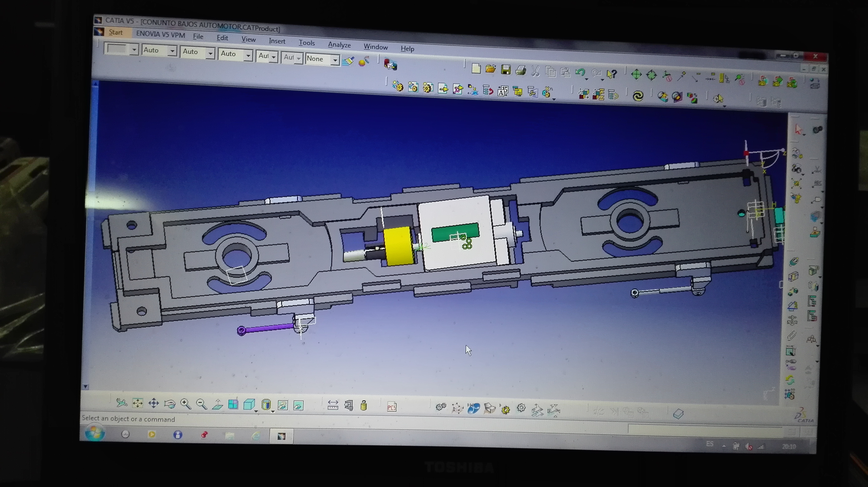Open the Tools menu
The image size is (868, 487).
pos(307,43)
